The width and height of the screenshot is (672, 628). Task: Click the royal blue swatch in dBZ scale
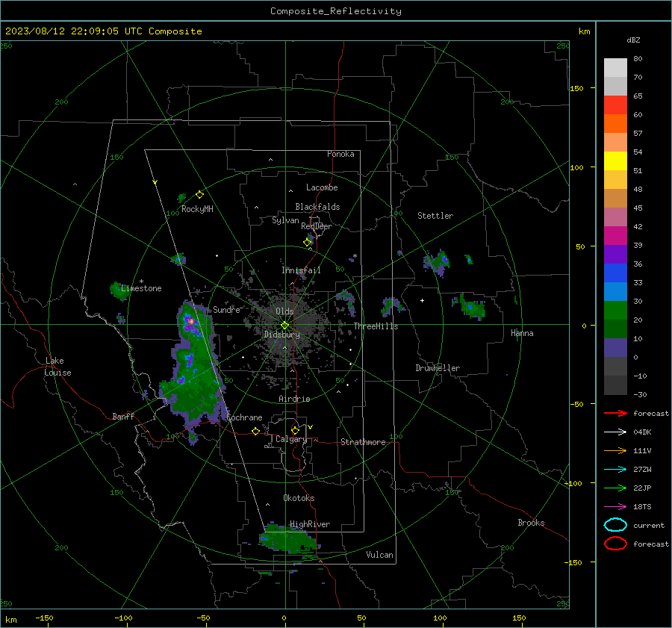tap(615, 273)
